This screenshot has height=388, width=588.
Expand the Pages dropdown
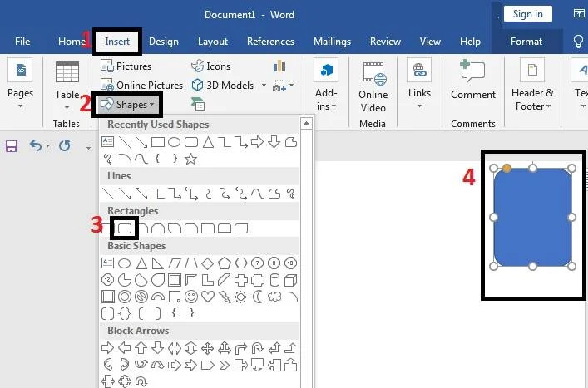tap(21, 106)
